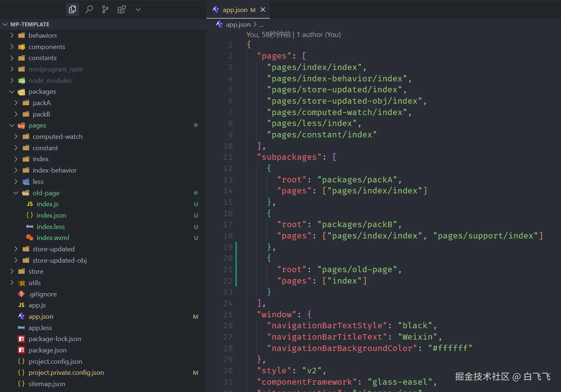Open the Search view icon
Image resolution: width=561 pixels, height=392 pixels.
pos(89,10)
